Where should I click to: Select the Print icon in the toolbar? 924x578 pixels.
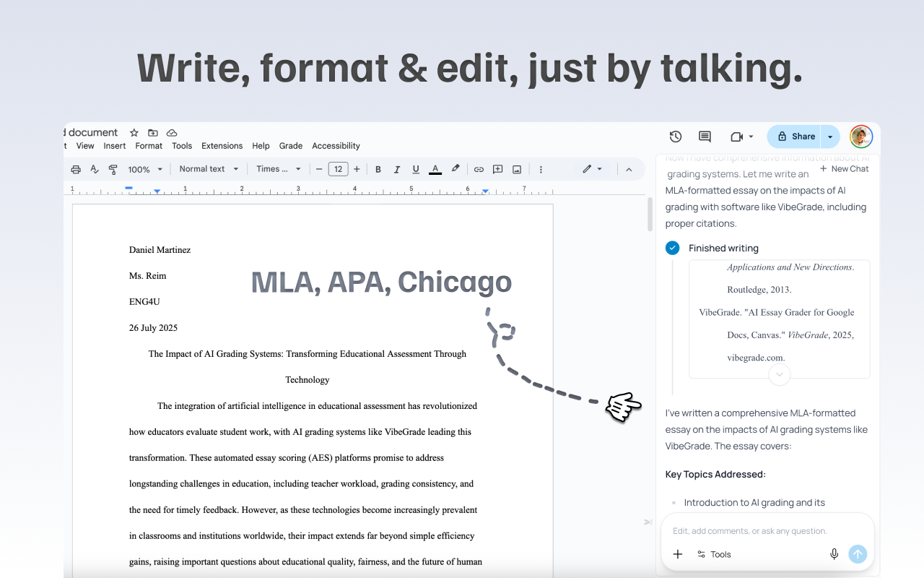click(x=75, y=168)
